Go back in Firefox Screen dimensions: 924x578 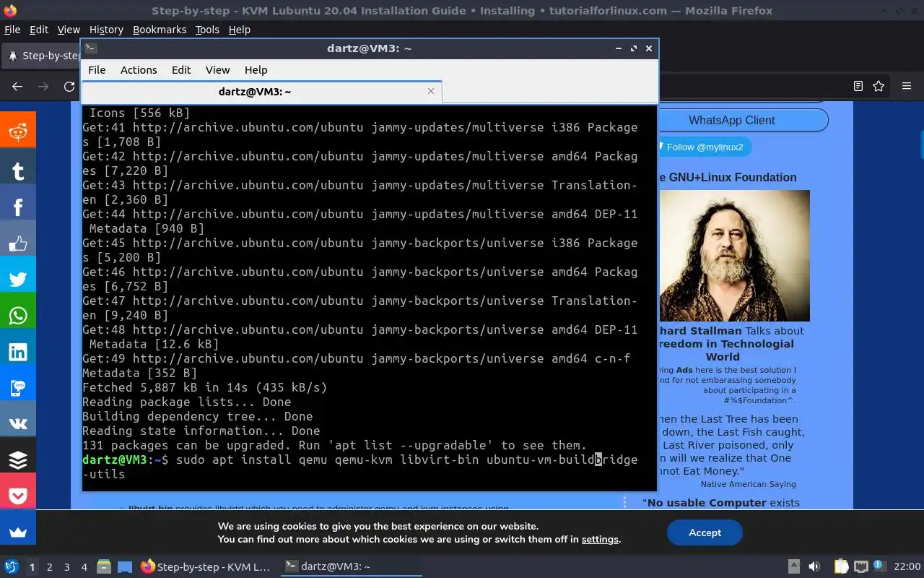click(17, 86)
